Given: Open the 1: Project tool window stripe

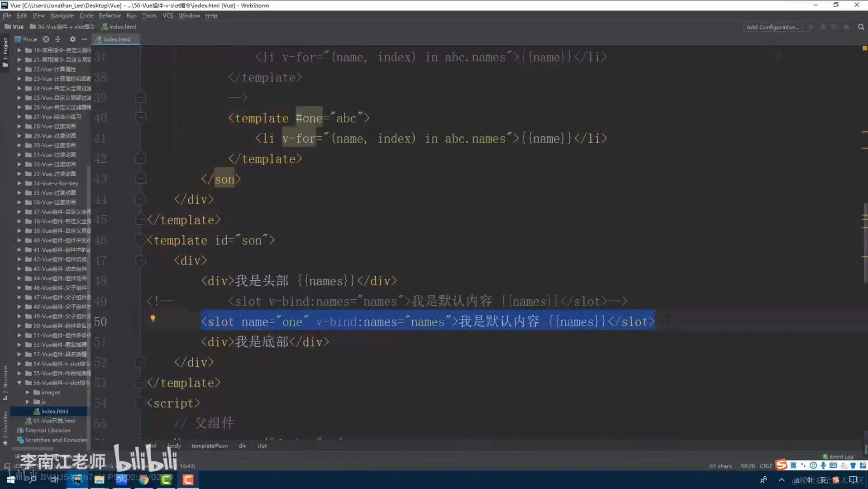Looking at the screenshot, I should (x=5, y=52).
